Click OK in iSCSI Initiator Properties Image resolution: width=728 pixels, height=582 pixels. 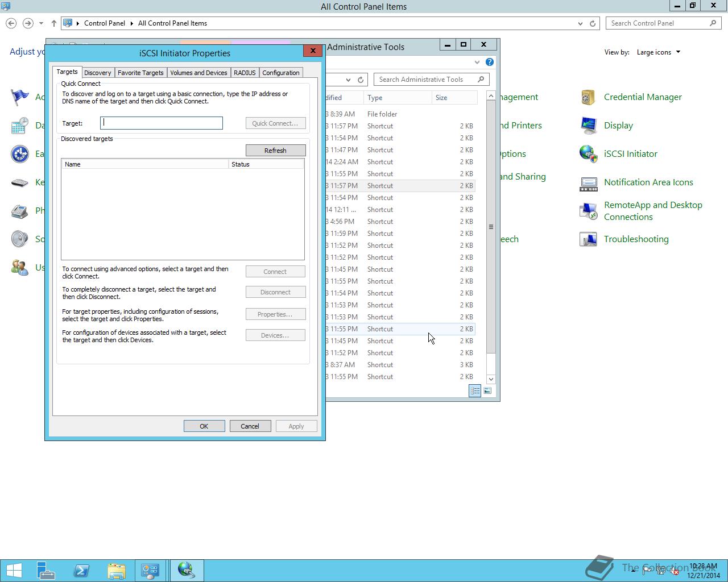[204, 426]
